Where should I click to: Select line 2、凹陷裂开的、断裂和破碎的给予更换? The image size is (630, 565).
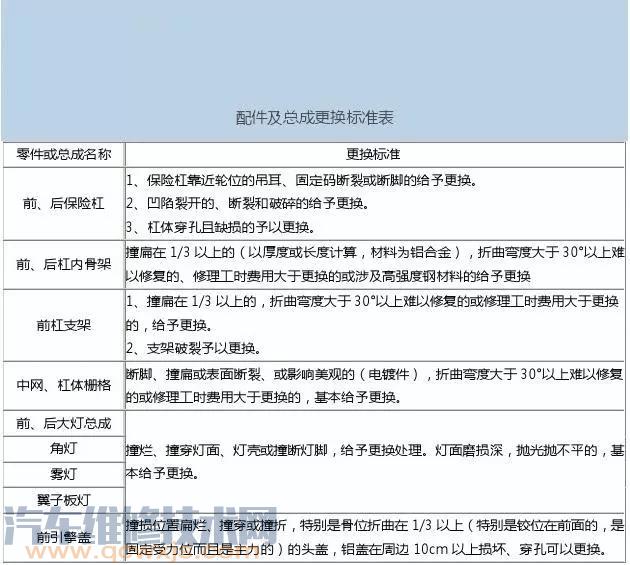point(248,203)
